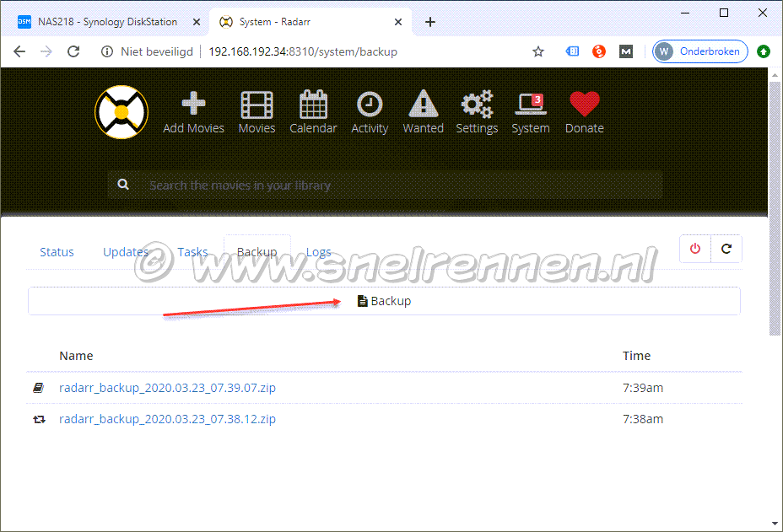Go forward in browser history
783x532 pixels.
pos(46,51)
